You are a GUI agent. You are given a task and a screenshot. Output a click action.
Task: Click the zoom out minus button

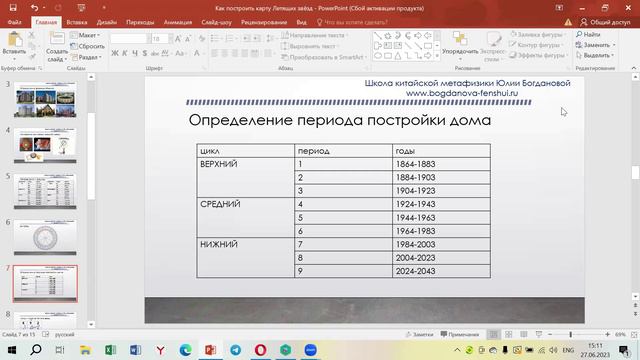(550, 334)
